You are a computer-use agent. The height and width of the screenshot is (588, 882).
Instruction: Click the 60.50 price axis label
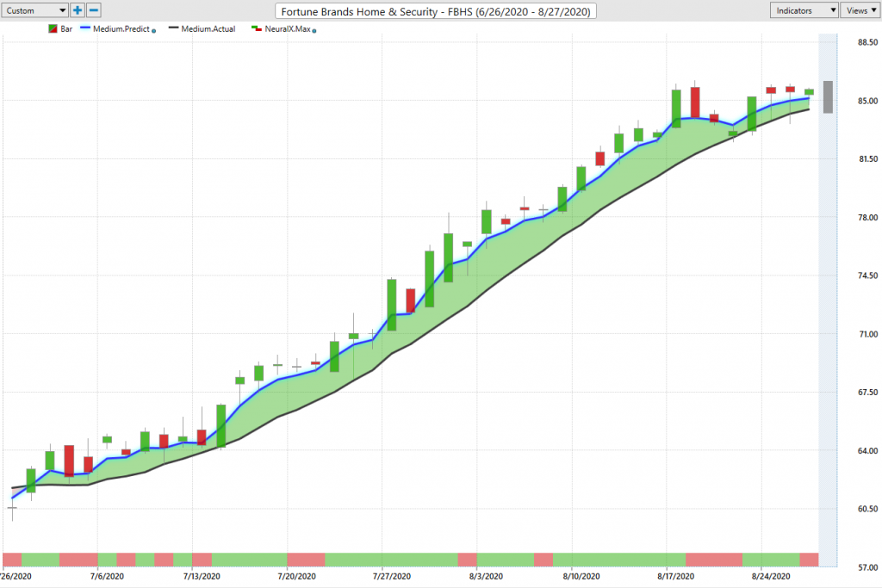pyautogui.click(x=867, y=509)
